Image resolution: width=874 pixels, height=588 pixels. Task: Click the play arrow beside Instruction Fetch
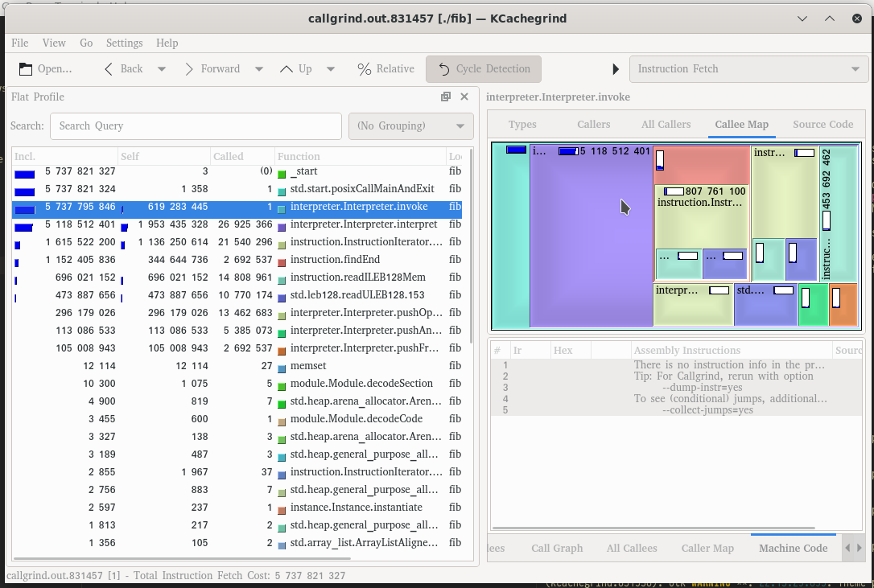616,69
